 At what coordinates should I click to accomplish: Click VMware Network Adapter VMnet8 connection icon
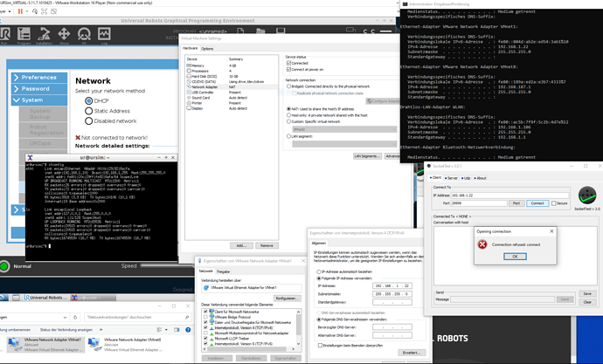click(x=94, y=345)
